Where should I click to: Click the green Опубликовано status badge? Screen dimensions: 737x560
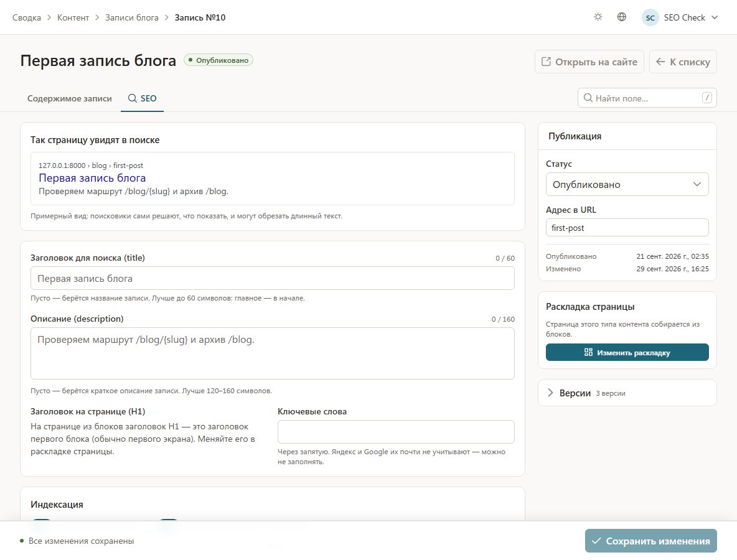pos(218,60)
